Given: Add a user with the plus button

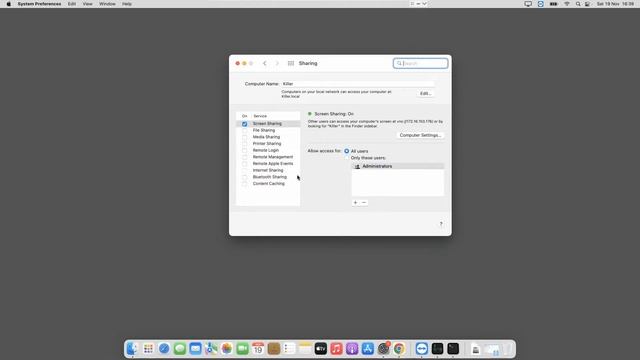Looking at the screenshot, I should [355, 202].
